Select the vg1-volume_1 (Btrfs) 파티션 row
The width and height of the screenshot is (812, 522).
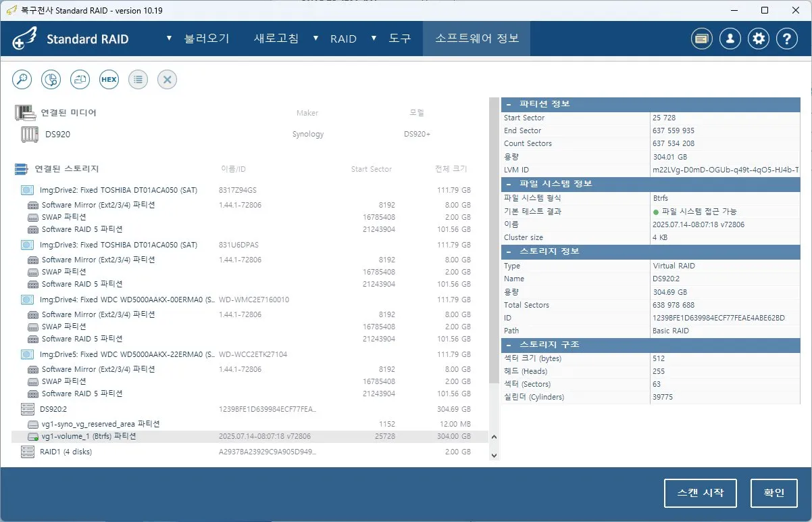coord(249,437)
